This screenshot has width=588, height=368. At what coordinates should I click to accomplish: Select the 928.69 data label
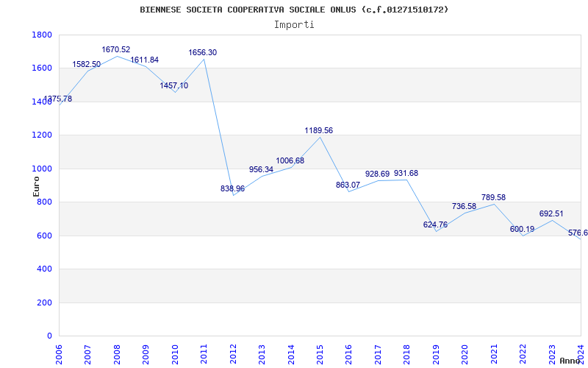point(377,174)
